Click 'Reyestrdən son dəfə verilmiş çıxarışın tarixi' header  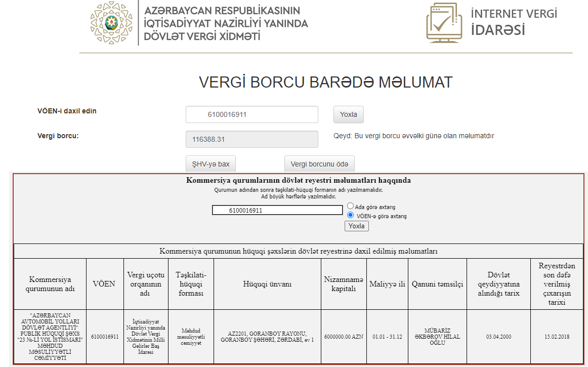coord(557,284)
